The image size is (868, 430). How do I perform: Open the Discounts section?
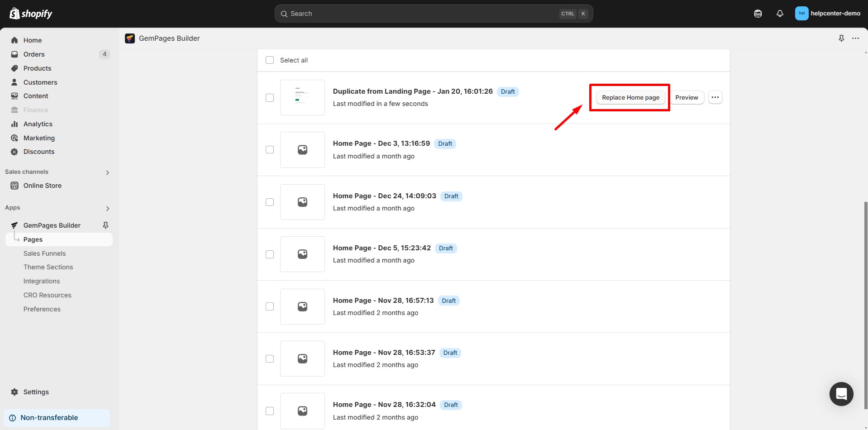click(x=39, y=151)
